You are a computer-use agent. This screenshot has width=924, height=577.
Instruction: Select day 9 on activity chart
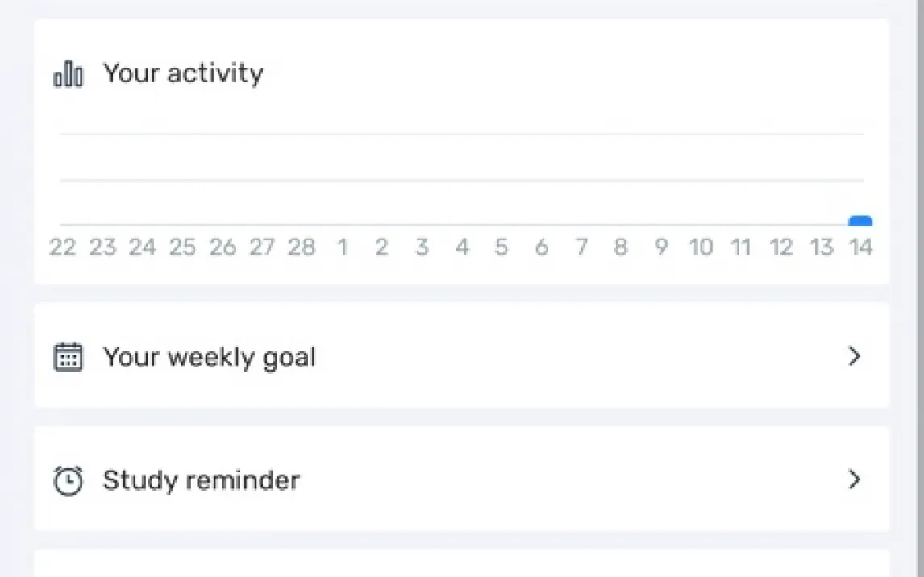coord(661,247)
